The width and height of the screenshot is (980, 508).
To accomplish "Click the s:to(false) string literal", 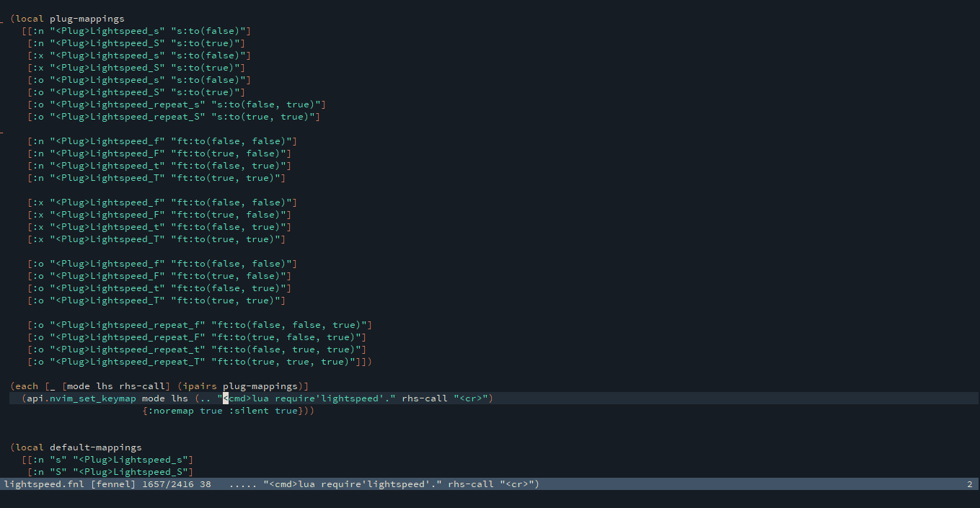I will coord(209,30).
